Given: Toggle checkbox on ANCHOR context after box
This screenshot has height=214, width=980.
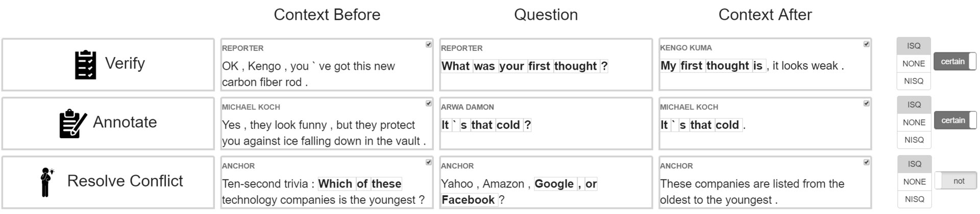Looking at the screenshot, I should [866, 163].
